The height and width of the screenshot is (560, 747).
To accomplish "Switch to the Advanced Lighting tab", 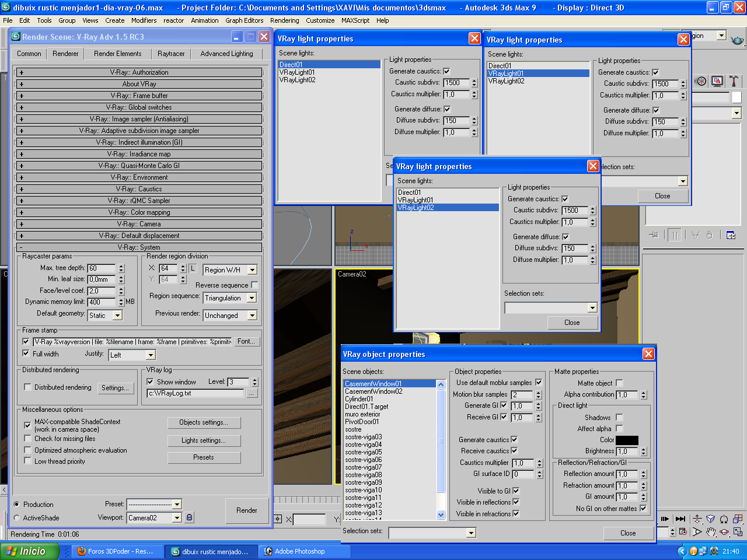I will (x=227, y=54).
